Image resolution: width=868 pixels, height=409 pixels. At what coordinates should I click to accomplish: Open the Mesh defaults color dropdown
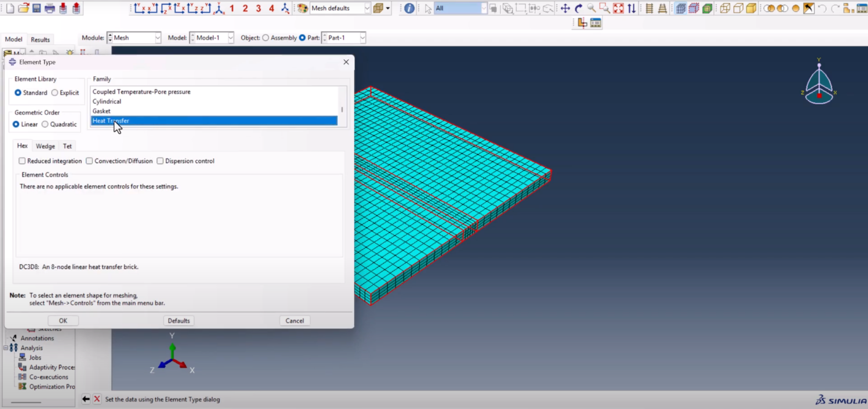[x=367, y=8]
